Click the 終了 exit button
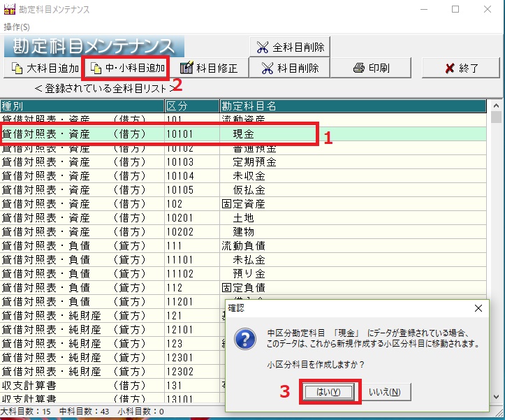The image size is (505, 420). [460, 68]
